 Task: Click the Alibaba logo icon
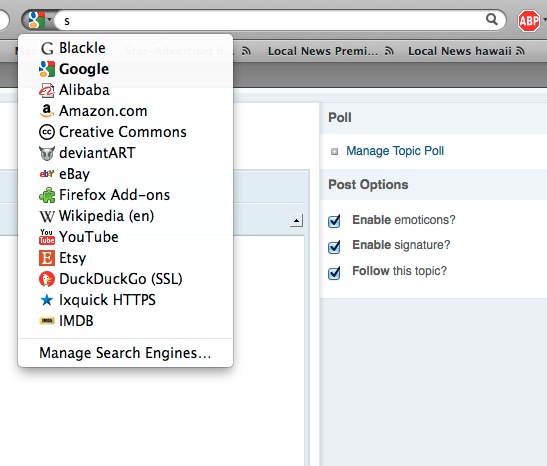47,90
